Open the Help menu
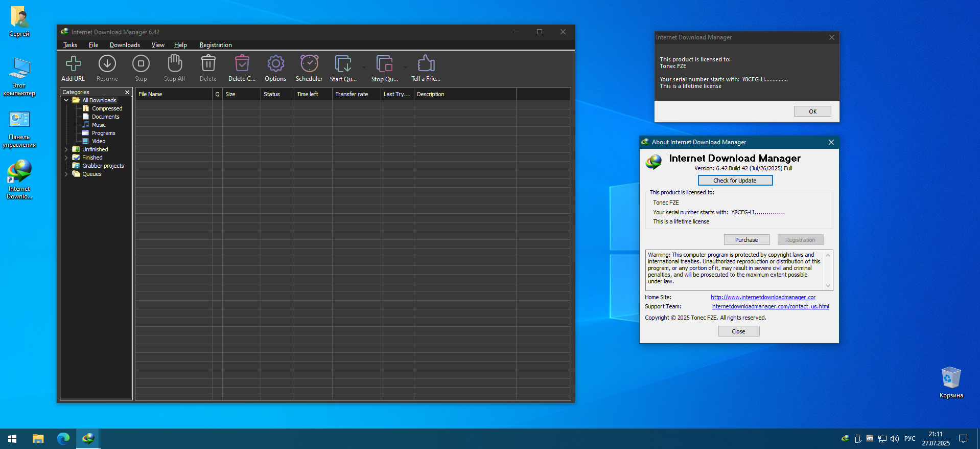980x449 pixels. pos(180,45)
